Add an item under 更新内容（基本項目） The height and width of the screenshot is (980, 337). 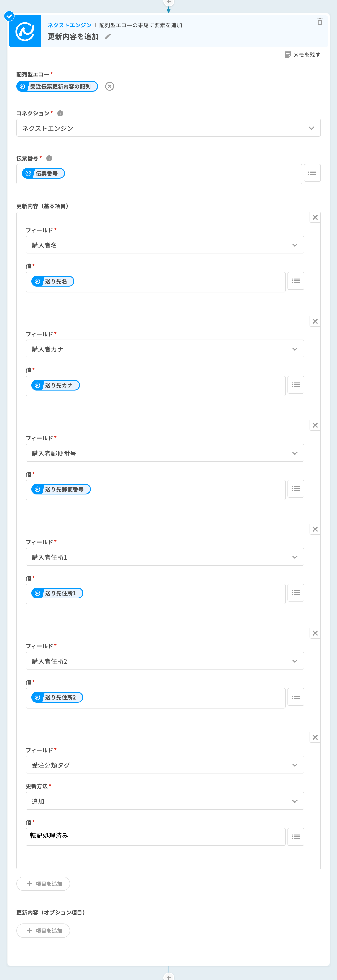click(43, 884)
